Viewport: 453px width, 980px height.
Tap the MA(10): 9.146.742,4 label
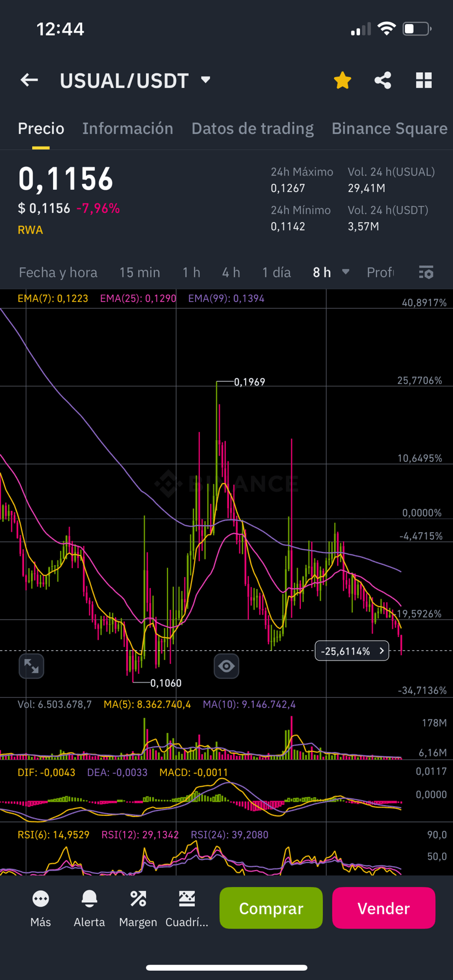pyautogui.click(x=249, y=704)
